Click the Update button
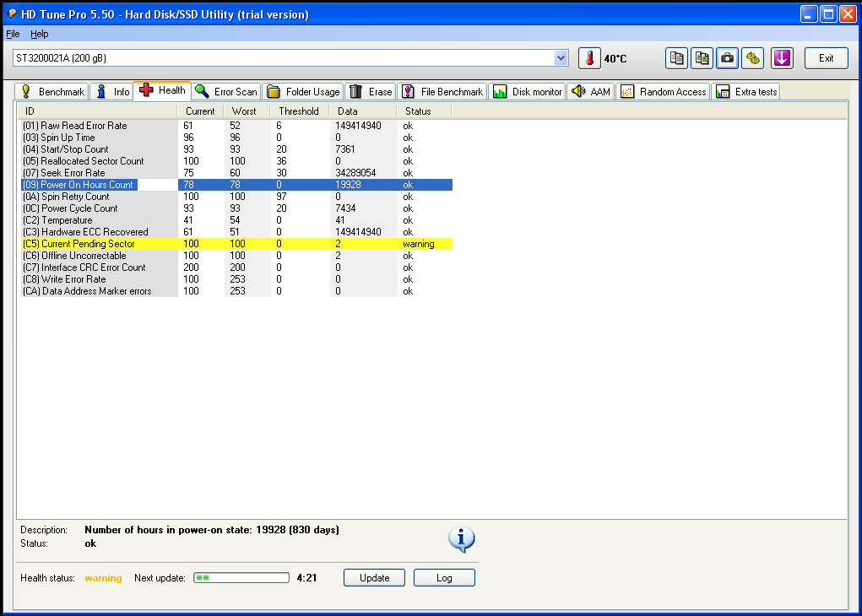This screenshot has width=862, height=616. pyautogui.click(x=374, y=577)
